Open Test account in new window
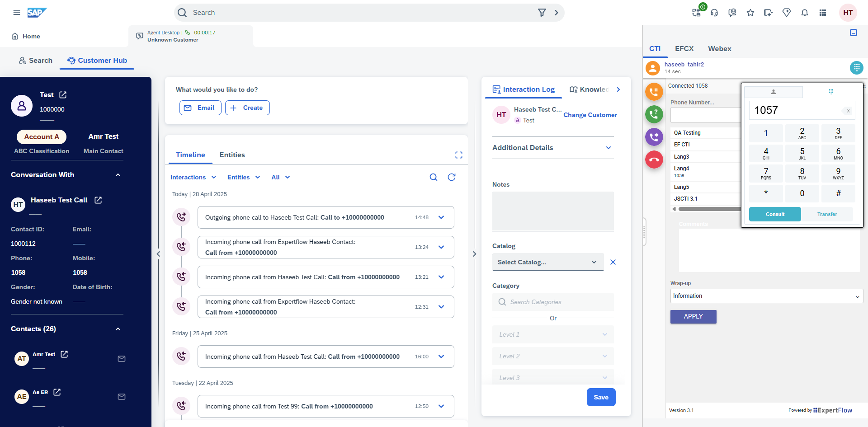The width and height of the screenshot is (868, 427). 63,95
